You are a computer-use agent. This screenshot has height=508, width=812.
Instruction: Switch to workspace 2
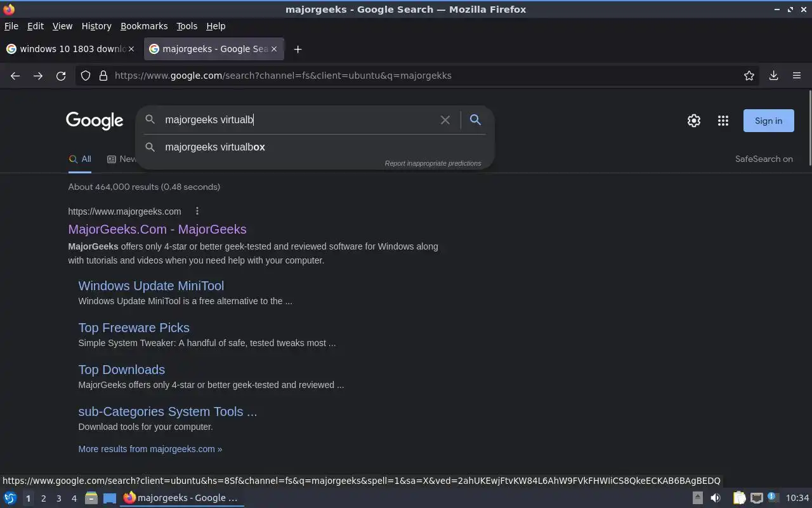tap(43, 498)
